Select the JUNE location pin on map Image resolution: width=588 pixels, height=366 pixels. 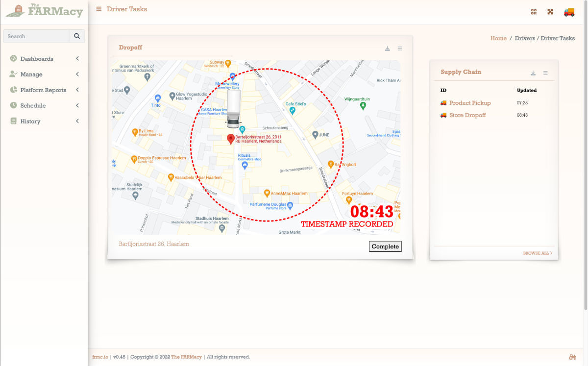(316, 134)
